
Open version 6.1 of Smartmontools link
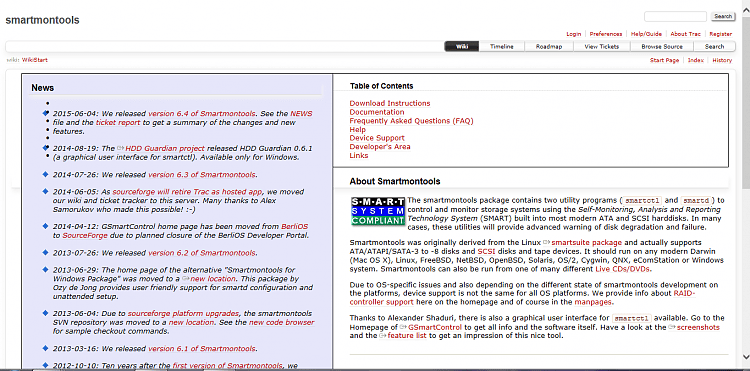(202, 349)
